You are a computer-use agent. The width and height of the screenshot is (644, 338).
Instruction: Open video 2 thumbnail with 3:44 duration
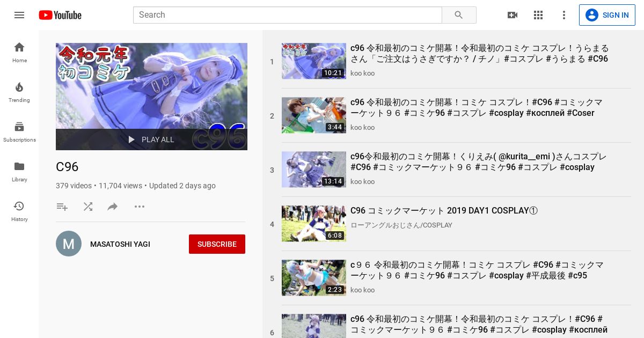(x=314, y=115)
